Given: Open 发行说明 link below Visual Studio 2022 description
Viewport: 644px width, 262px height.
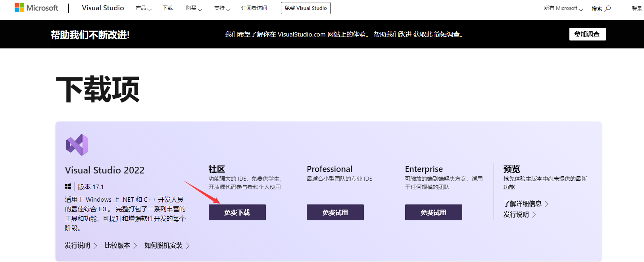Looking at the screenshot, I should [81, 246].
